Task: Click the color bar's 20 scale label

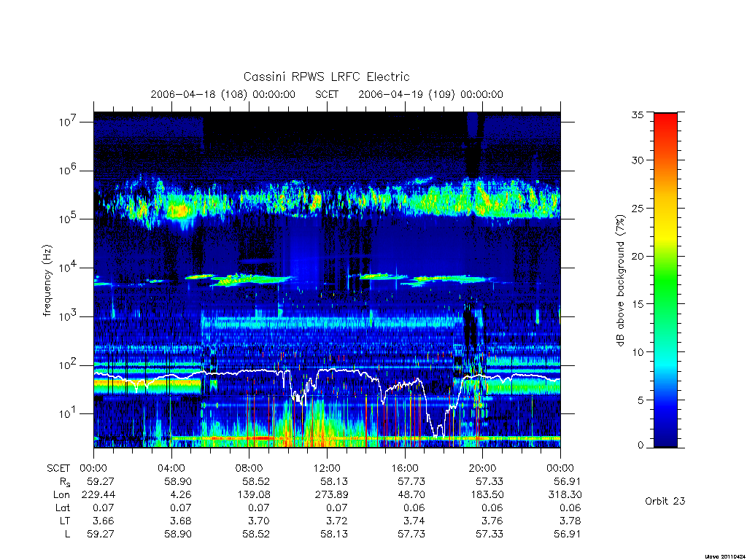Action: point(637,256)
